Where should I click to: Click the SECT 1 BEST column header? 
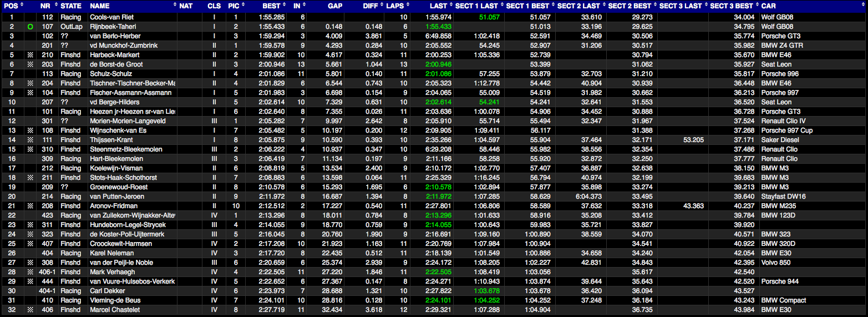pyautogui.click(x=526, y=6)
